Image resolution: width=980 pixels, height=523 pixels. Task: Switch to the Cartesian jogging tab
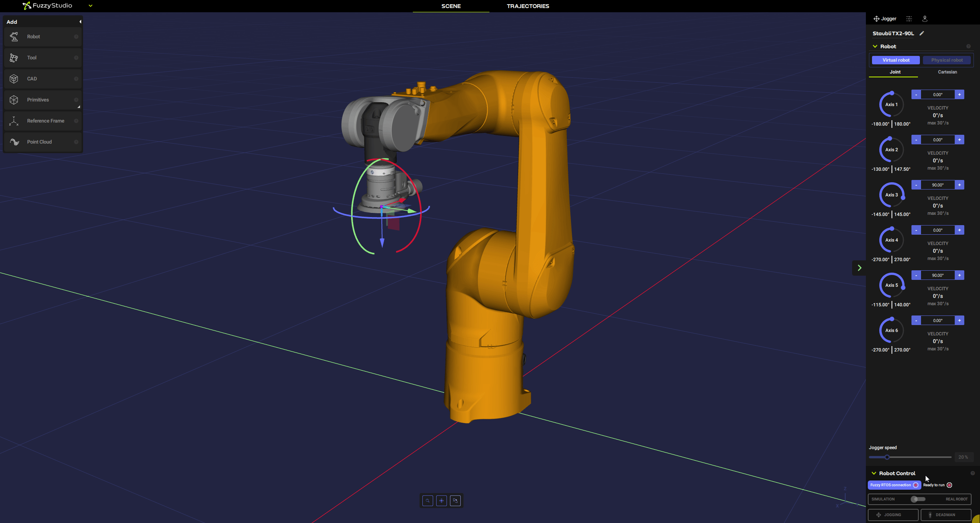(947, 72)
